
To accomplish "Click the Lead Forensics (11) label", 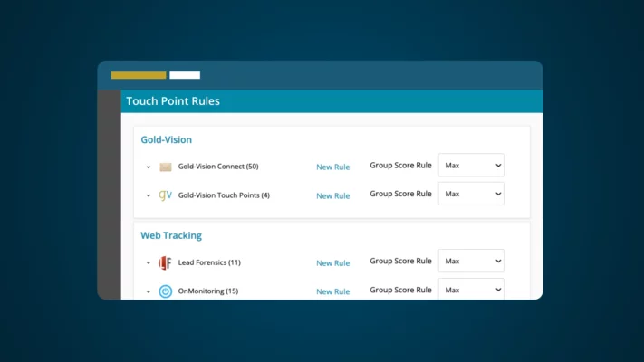I will [209, 262].
